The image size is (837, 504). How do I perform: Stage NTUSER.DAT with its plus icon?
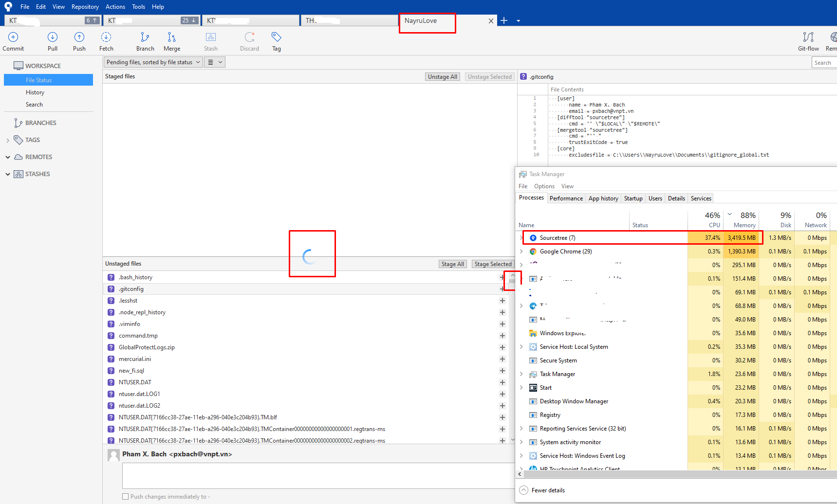[x=502, y=382]
